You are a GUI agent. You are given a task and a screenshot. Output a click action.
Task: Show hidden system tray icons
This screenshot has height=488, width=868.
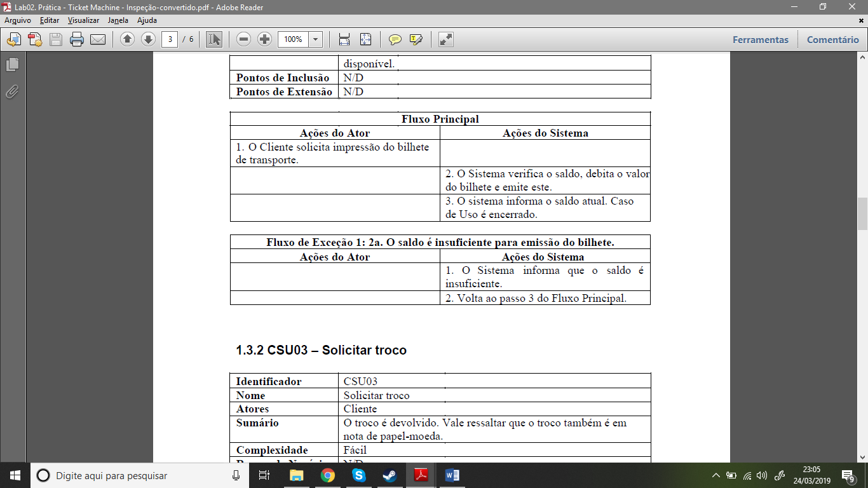[x=715, y=475]
